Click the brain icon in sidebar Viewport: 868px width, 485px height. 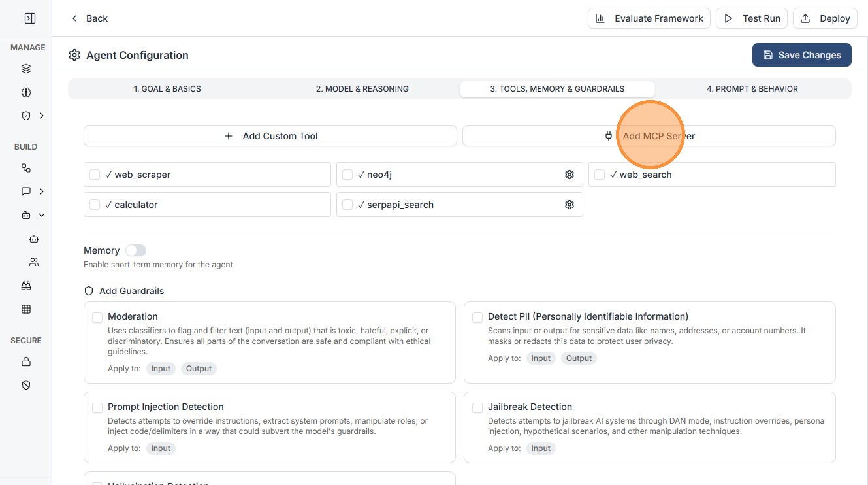(x=26, y=92)
